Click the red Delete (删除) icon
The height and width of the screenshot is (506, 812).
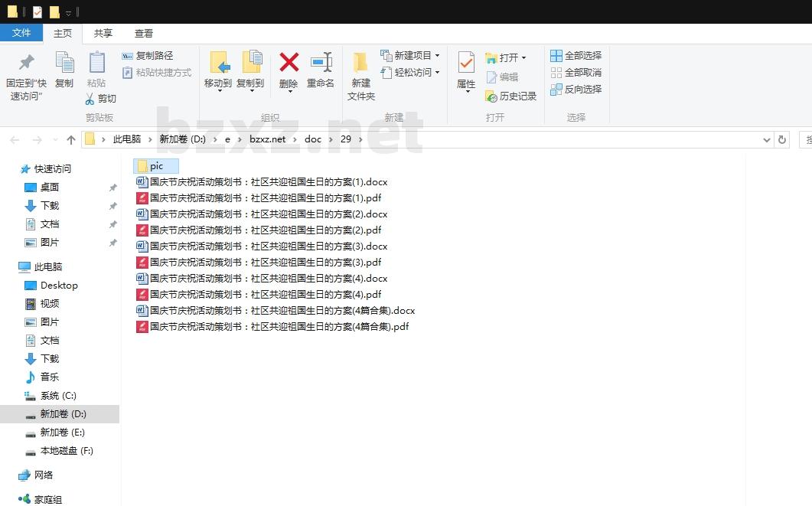click(x=289, y=63)
